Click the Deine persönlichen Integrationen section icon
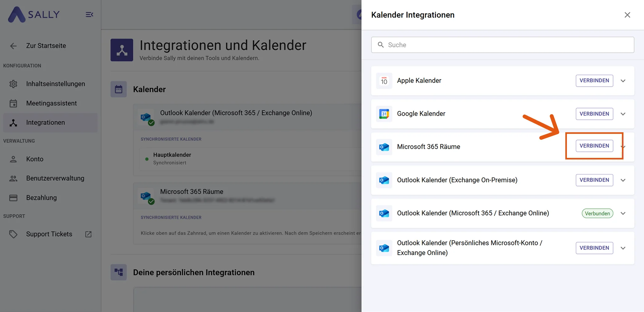The height and width of the screenshot is (312, 644). point(118,272)
